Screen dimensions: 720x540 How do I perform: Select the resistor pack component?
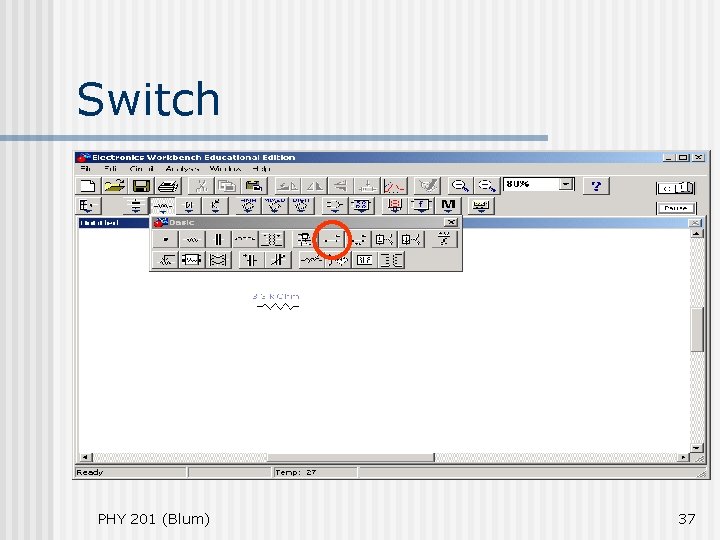[192, 260]
